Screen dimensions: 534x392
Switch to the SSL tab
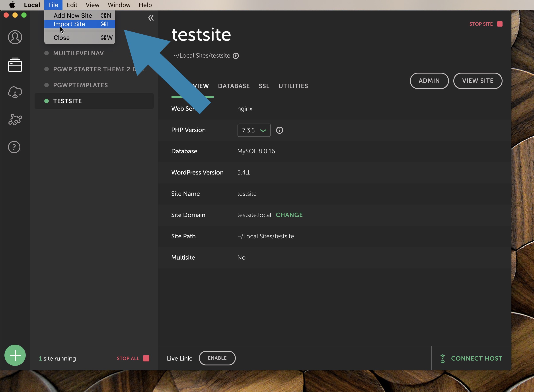click(264, 86)
